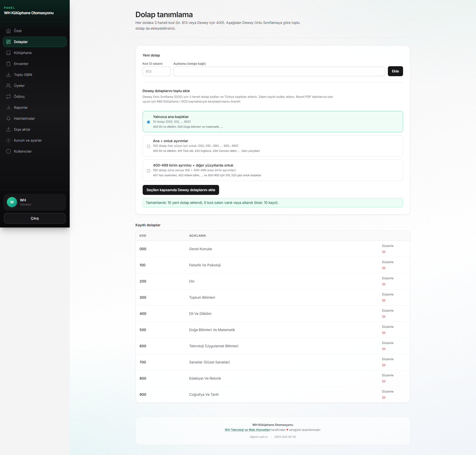This screenshot has width=476, height=455.
Task: Open the Kütüphane menu item
Action: 35,53
